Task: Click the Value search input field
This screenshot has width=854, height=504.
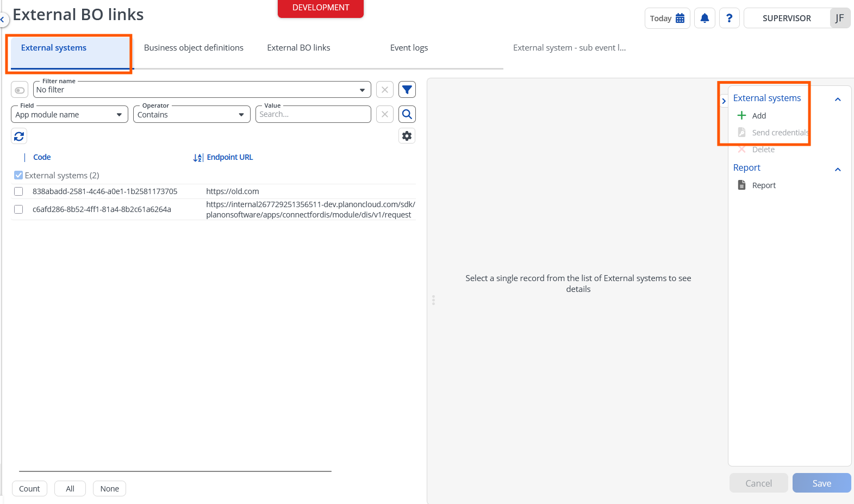Action: [x=313, y=114]
